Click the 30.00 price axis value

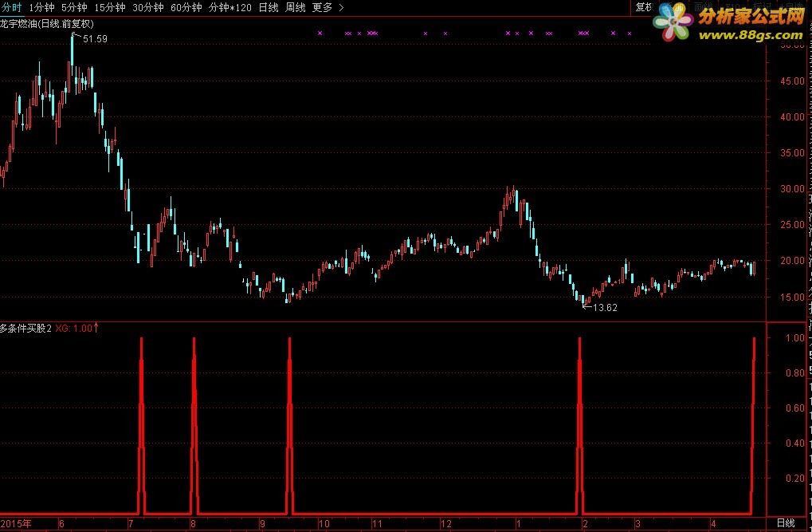click(x=792, y=189)
